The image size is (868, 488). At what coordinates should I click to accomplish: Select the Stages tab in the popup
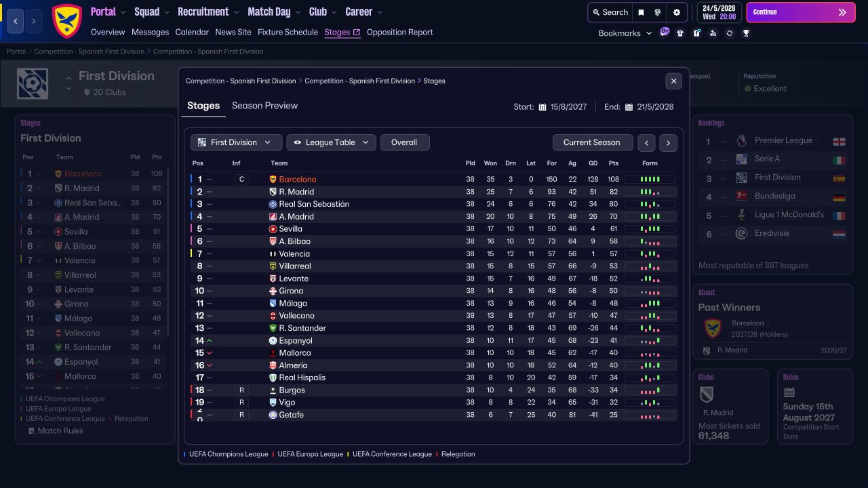click(203, 106)
